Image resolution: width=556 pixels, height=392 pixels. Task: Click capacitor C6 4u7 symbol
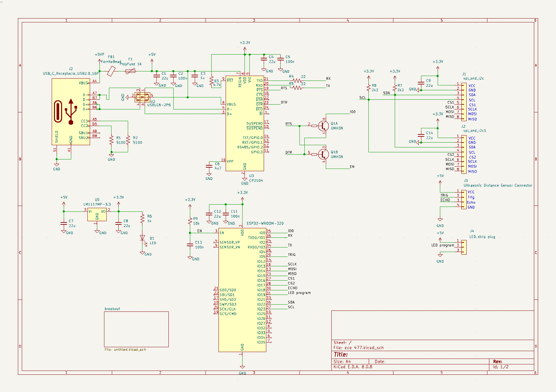coord(209,166)
